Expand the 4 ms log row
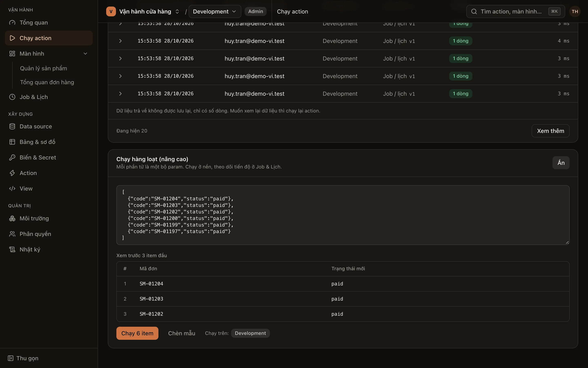Image resolution: width=588 pixels, height=368 pixels. coord(120,41)
